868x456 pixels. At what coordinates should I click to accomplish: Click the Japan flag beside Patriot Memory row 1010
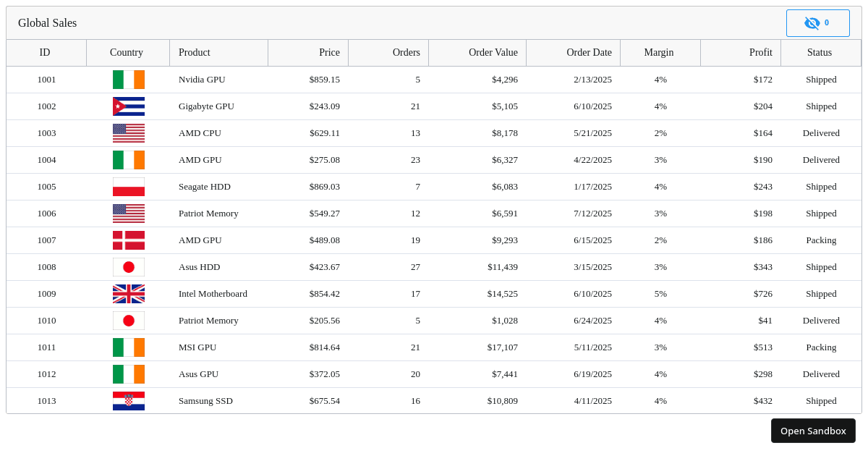tap(128, 321)
